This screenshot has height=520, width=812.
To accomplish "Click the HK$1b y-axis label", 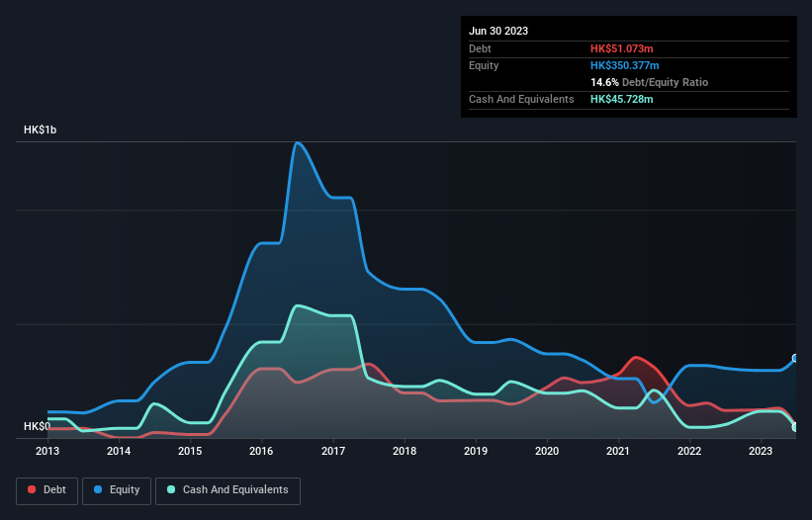I will click(x=40, y=130).
